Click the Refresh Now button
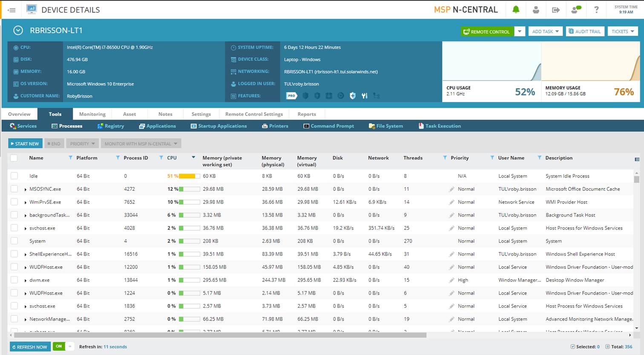644x355 pixels. [x=30, y=347]
